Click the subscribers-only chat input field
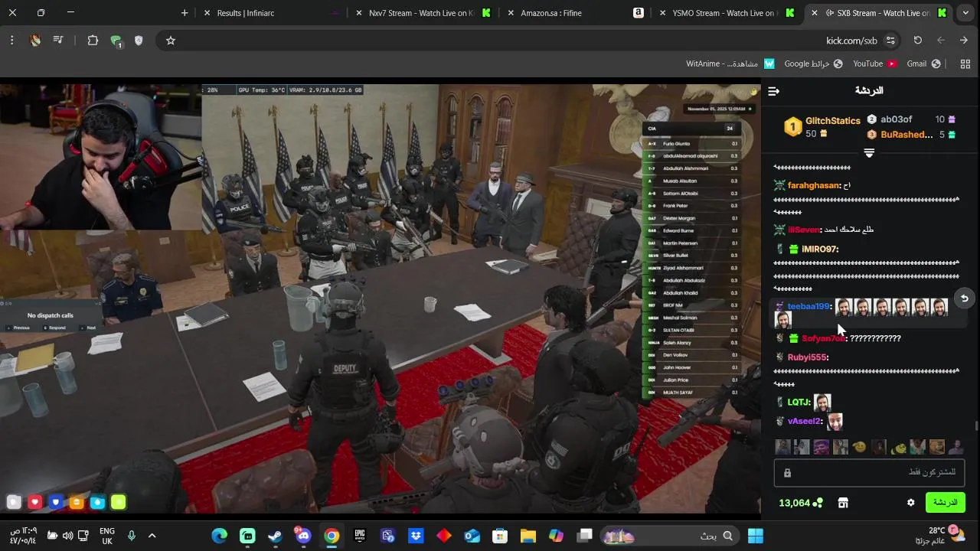Viewport: 980px width, 551px height. click(869, 472)
